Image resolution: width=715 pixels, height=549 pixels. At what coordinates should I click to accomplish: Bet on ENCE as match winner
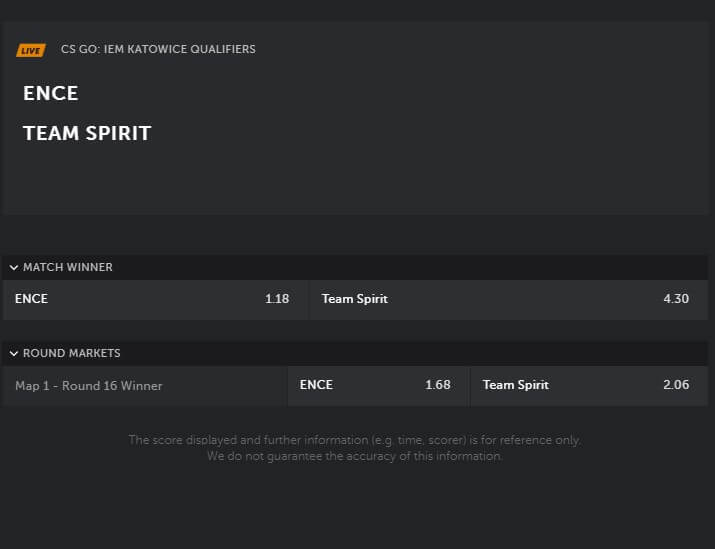(155, 299)
